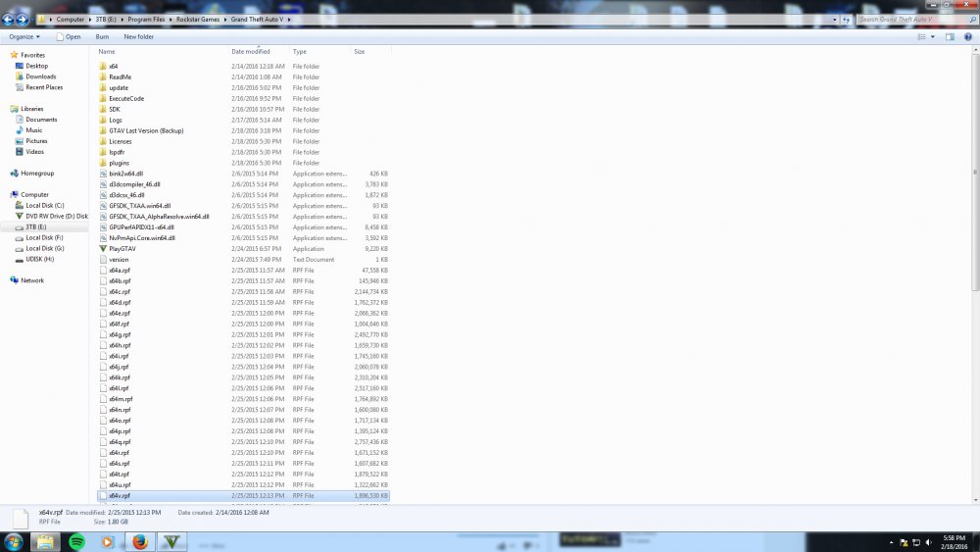Open Recent Places in the sidebar

[x=44, y=87]
